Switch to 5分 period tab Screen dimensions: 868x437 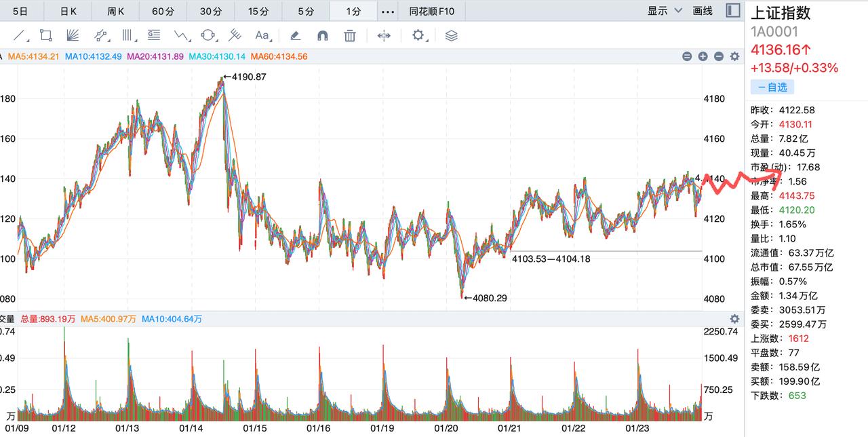tap(306, 11)
